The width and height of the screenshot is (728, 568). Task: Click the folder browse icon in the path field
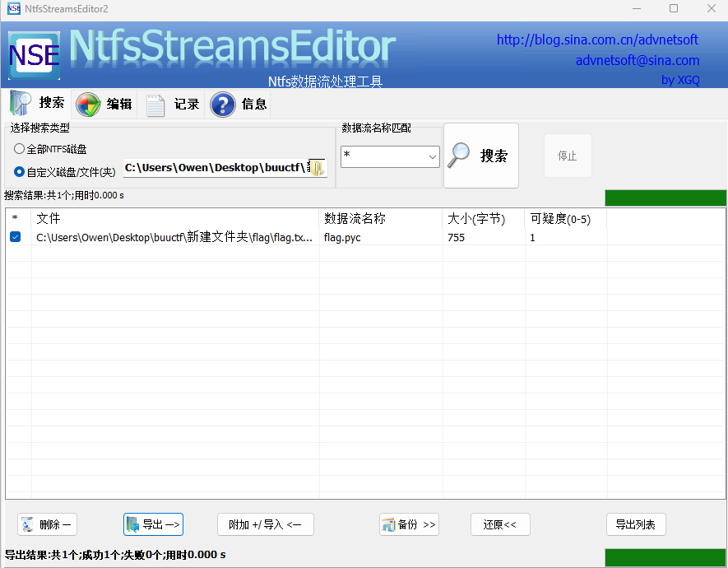point(317,168)
